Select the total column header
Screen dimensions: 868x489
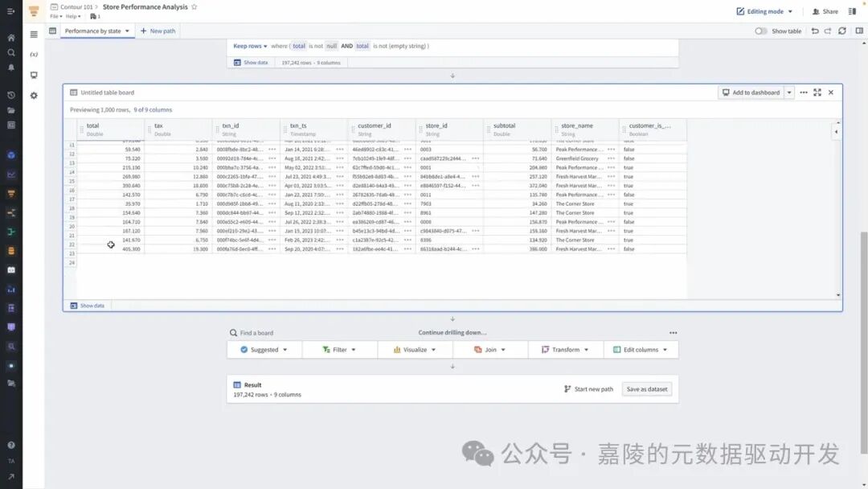[x=111, y=129]
